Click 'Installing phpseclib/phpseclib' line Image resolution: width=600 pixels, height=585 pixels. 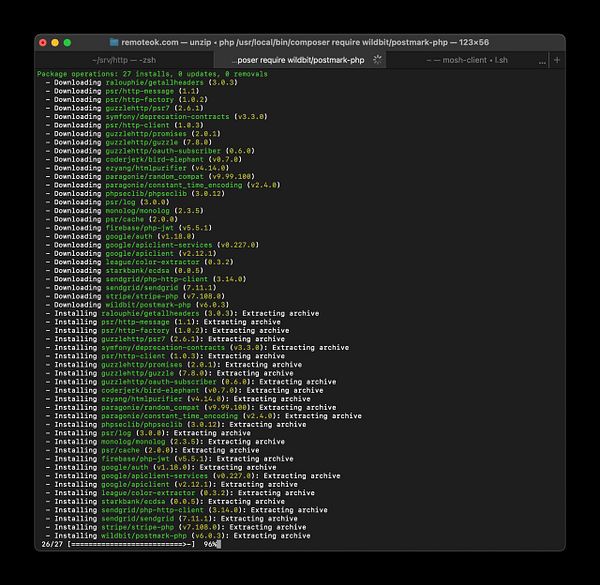(176, 424)
